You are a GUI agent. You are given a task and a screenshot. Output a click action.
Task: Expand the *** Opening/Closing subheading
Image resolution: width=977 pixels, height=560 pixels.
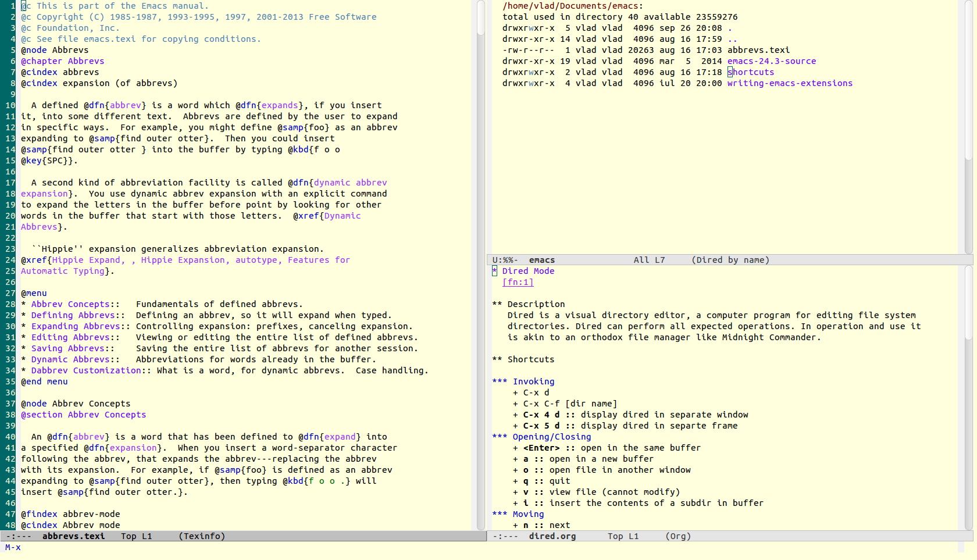(x=541, y=437)
